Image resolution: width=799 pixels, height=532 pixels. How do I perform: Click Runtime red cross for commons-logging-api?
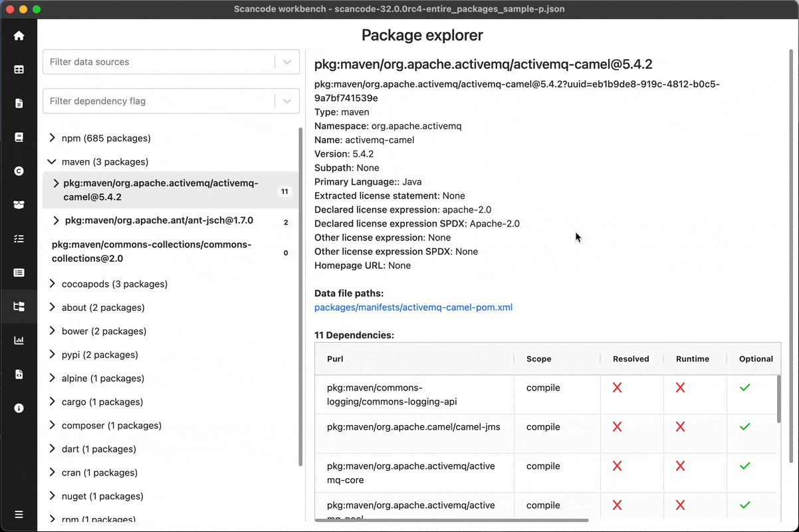tap(680, 387)
